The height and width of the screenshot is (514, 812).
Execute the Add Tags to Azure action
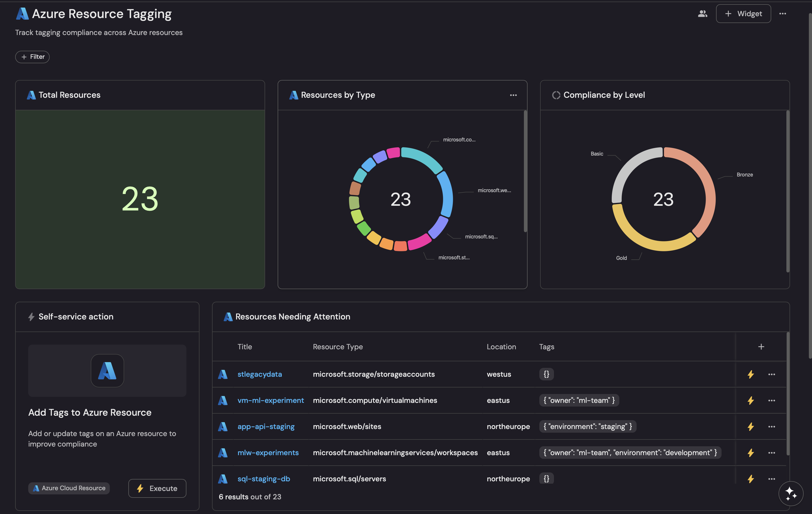pyautogui.click(x=157, y=488)
